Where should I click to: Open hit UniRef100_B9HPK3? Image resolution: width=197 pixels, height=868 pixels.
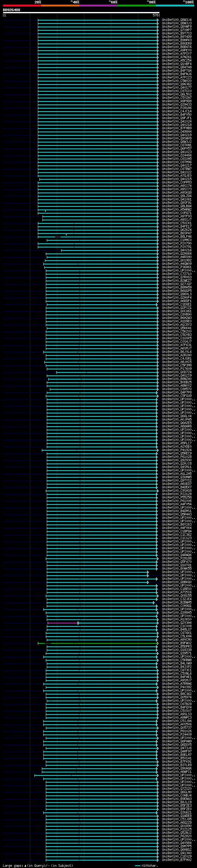pos(177,40)
